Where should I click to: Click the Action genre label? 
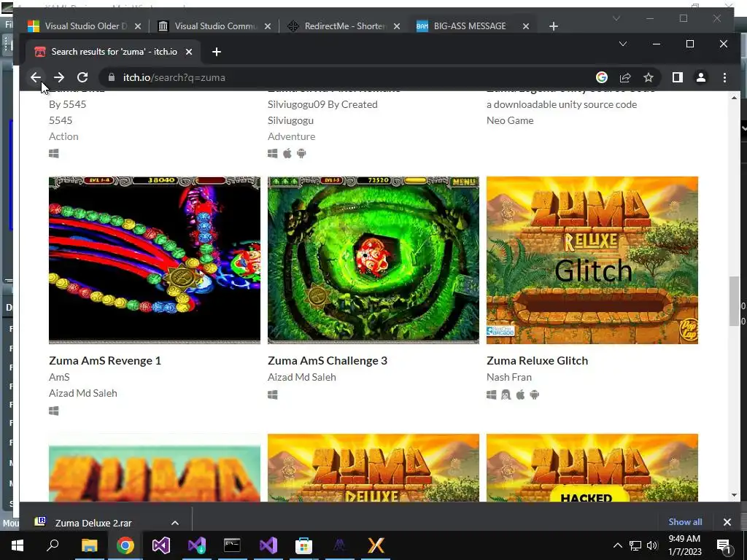pyautogui.click(x=63, y=136)
